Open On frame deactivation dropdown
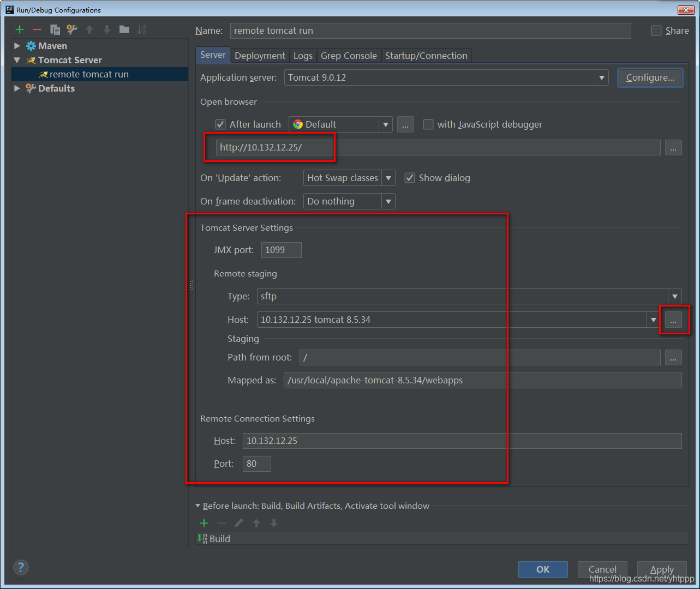The height and width of the screenshot is (589, 700). coord(388,201)
